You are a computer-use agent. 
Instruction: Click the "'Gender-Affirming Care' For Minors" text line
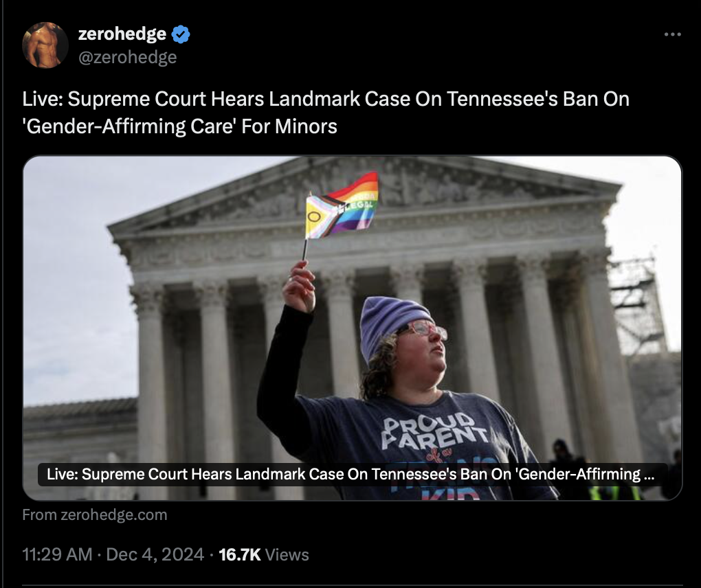[x=180, y=126]
